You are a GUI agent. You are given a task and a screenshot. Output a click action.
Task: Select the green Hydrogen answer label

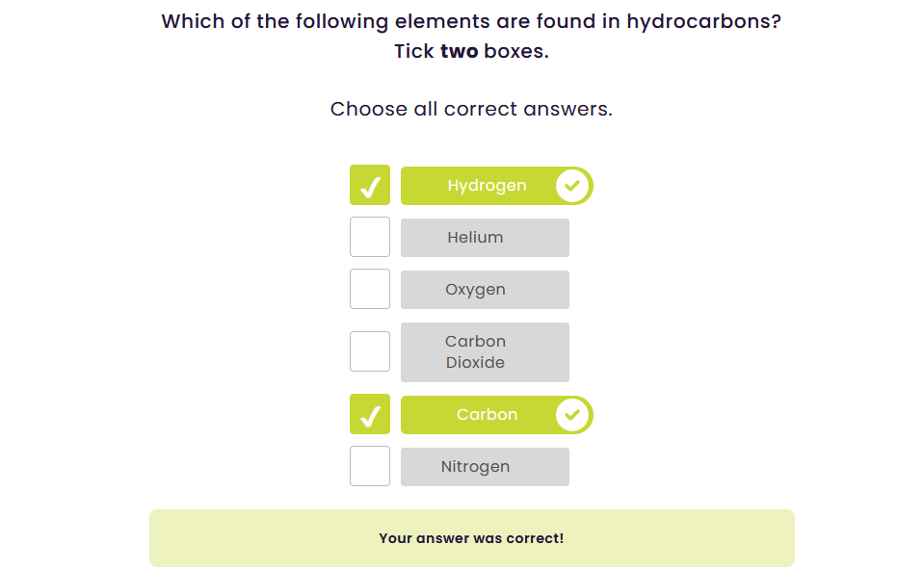(487, 186)
